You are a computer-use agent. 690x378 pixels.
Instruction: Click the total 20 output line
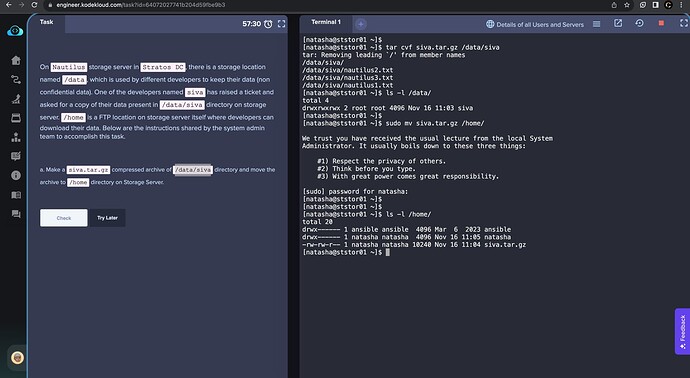[x=317, y=222]
